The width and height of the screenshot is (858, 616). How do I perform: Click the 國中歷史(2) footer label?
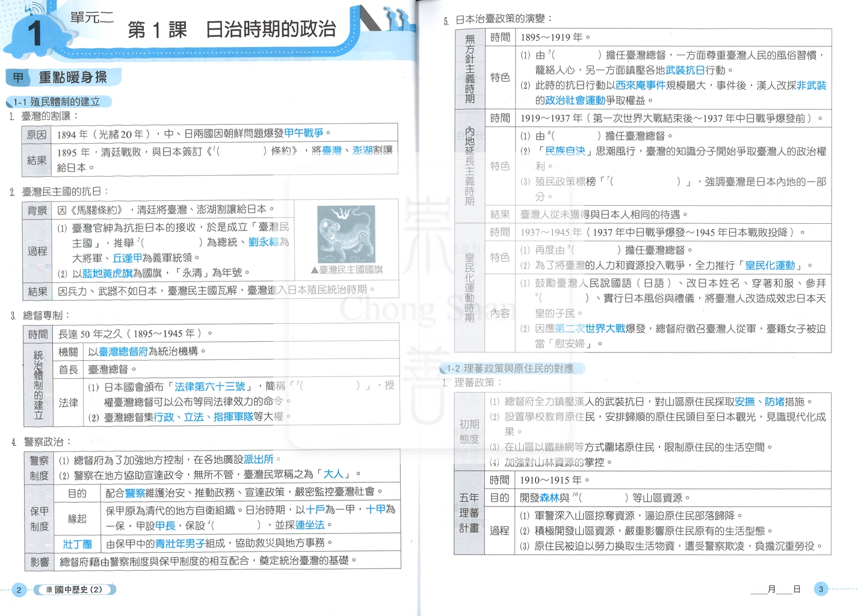74,590
